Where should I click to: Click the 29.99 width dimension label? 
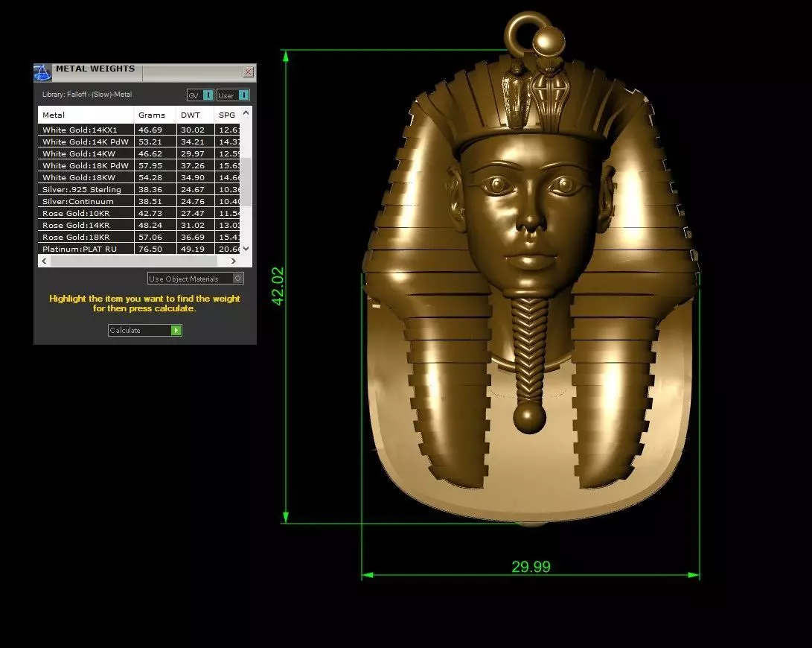click(x=531, y=567)
